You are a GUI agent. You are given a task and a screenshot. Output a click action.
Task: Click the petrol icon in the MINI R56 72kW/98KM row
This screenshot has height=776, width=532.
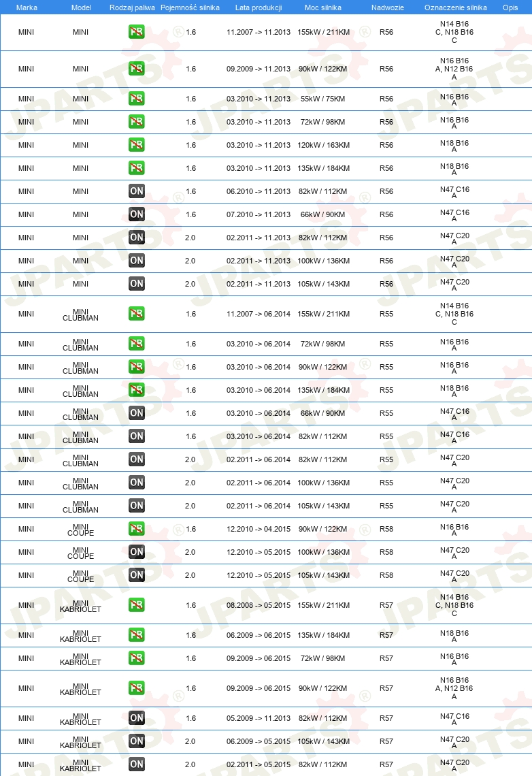(137, 122)
